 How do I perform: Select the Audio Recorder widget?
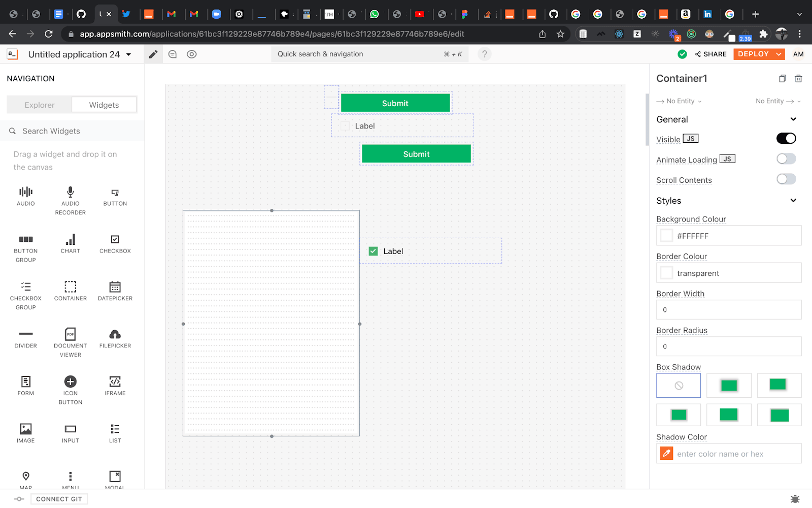coord(70,193)
